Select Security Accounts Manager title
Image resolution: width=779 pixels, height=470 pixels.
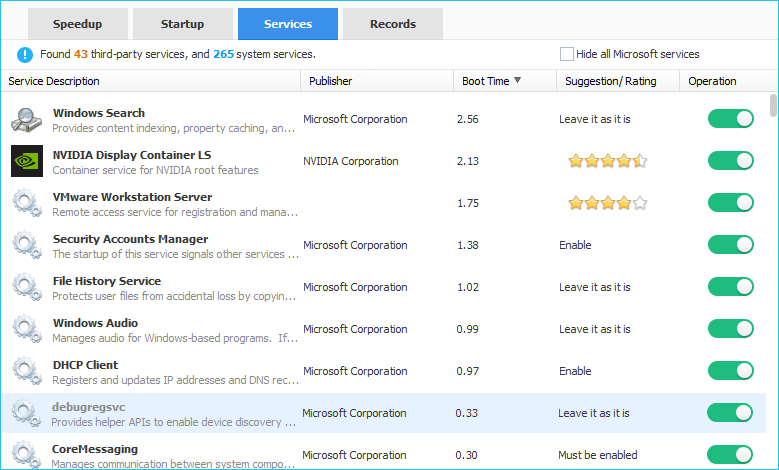tap(130, 239)
